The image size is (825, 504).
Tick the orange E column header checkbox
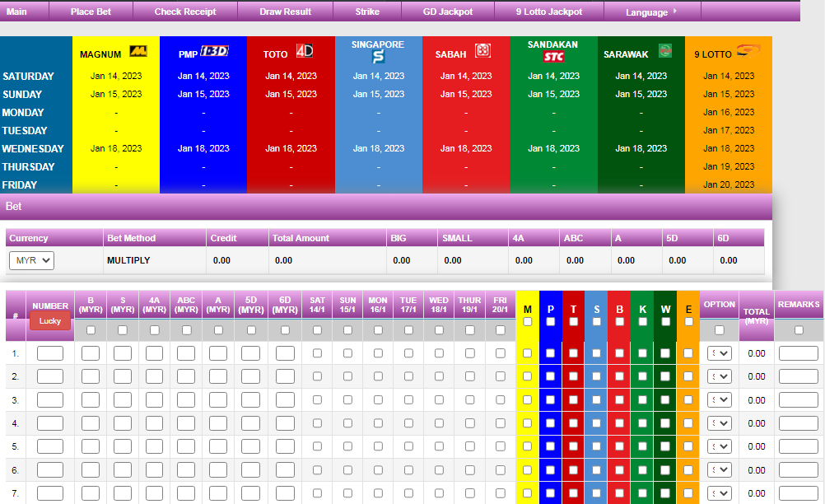(688, 322)
